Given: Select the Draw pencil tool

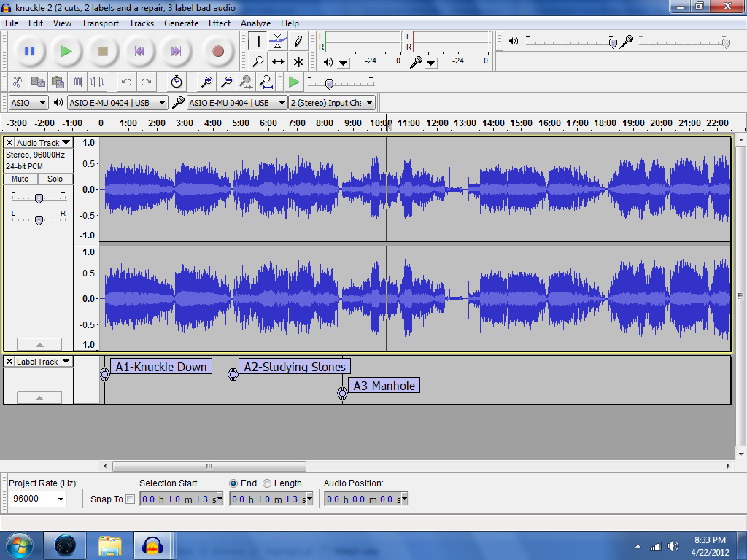Looking at the screenshot, I should 298,42.
